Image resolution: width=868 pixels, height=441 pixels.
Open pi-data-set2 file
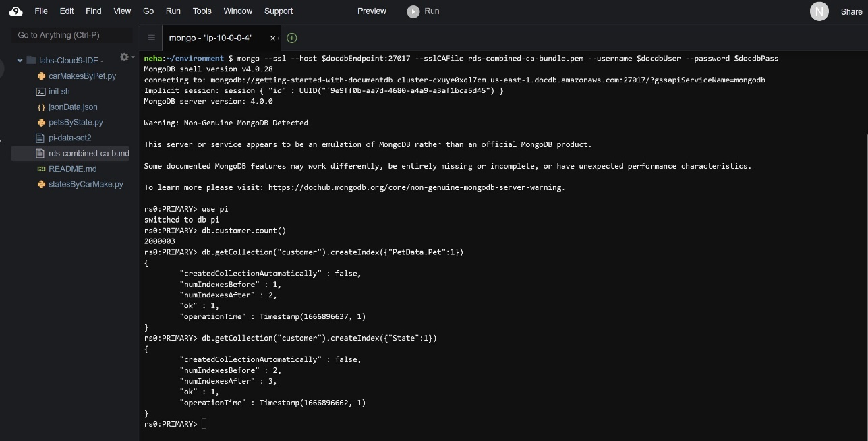tap(70, 138)
